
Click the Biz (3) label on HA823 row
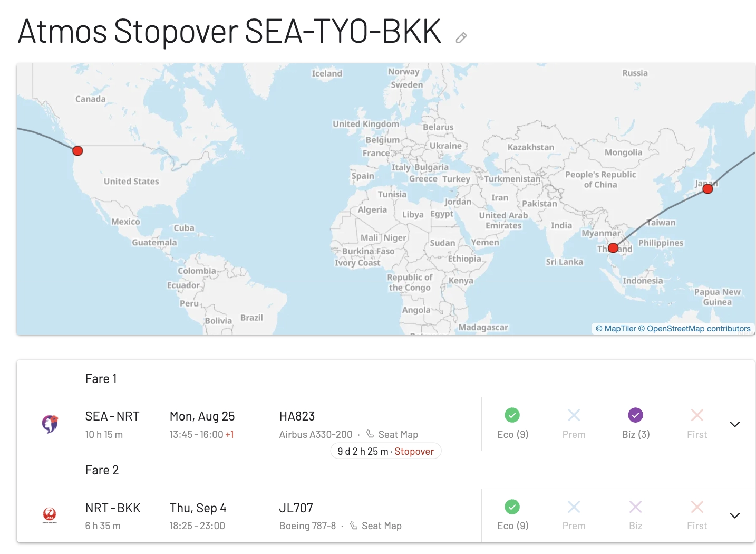click(x=636, y=434)
